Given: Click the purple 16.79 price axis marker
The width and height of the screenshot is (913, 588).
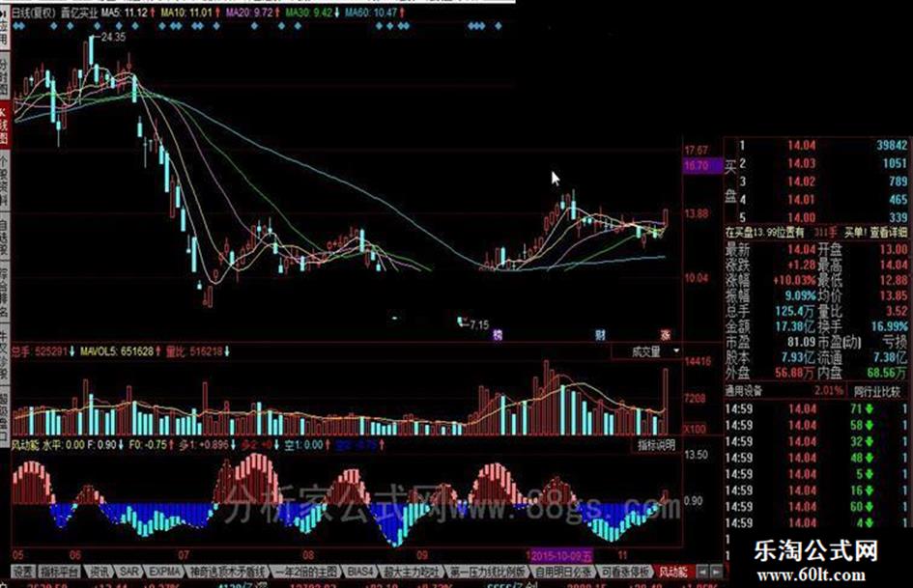Looking at the screenshot, I should click(x=701, y=166).
